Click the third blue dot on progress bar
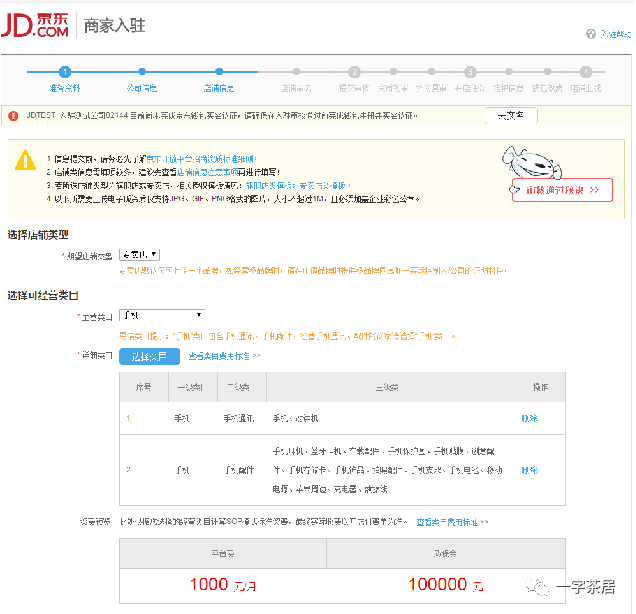636x614 pixels. coord(219,72)
